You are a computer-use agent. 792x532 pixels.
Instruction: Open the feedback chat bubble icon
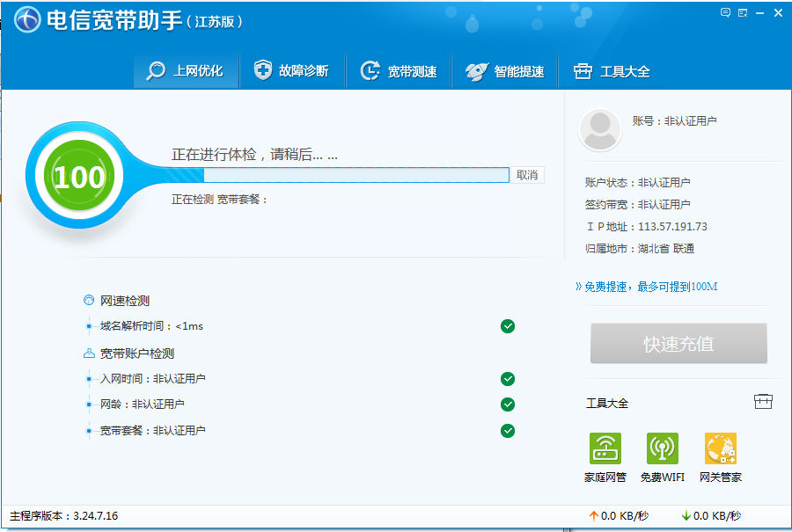[x=725, y=13]
